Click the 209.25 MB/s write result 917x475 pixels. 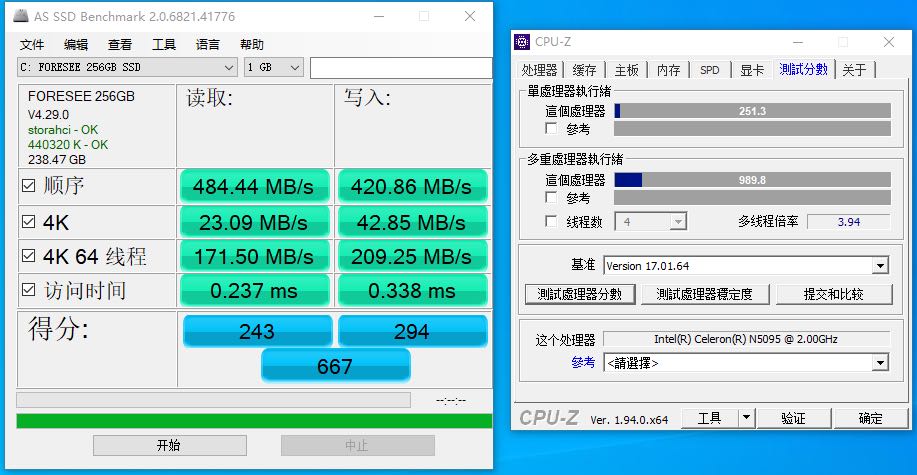[x=412, y=256]
